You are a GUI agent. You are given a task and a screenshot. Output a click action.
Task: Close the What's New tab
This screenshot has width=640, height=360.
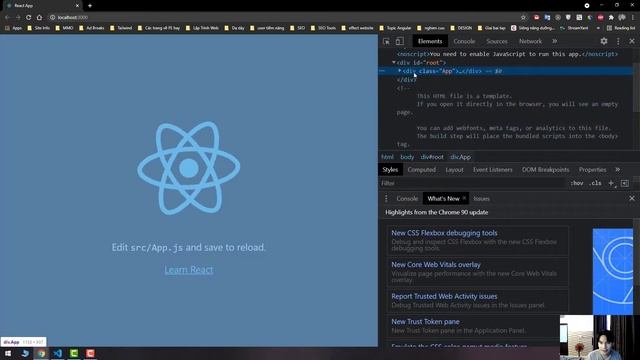(x=464, y=198)
